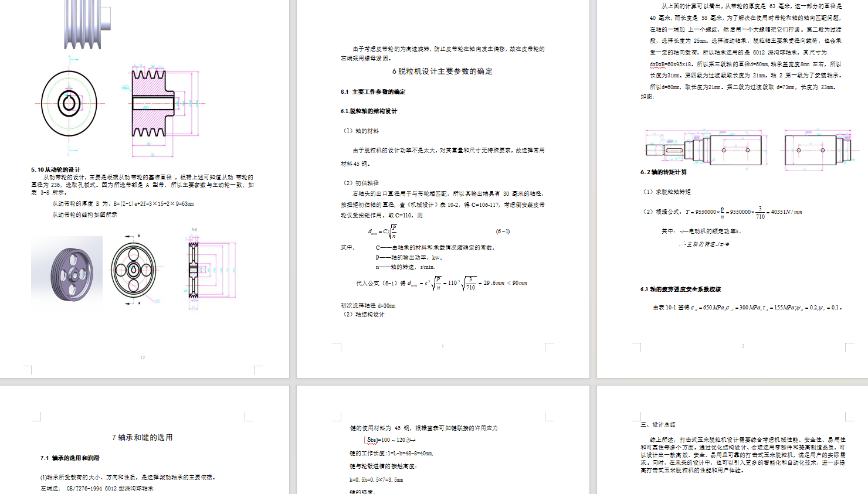The height and width of the screenshot is (494, 868).
Task: Click the line "P——轴的输出功率，kw"
Action: tap(409, 257)
